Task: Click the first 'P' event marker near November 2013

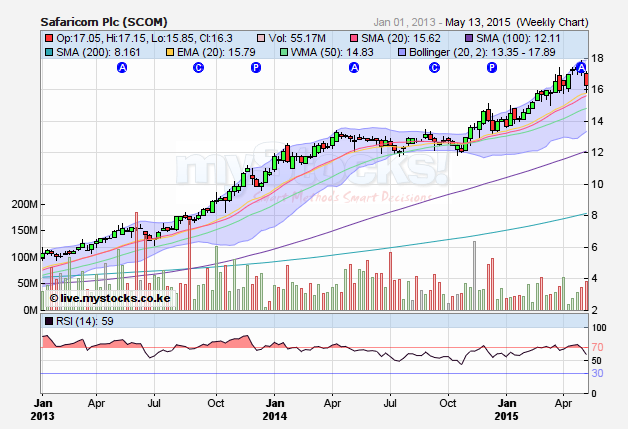Action: pos(256,67)
